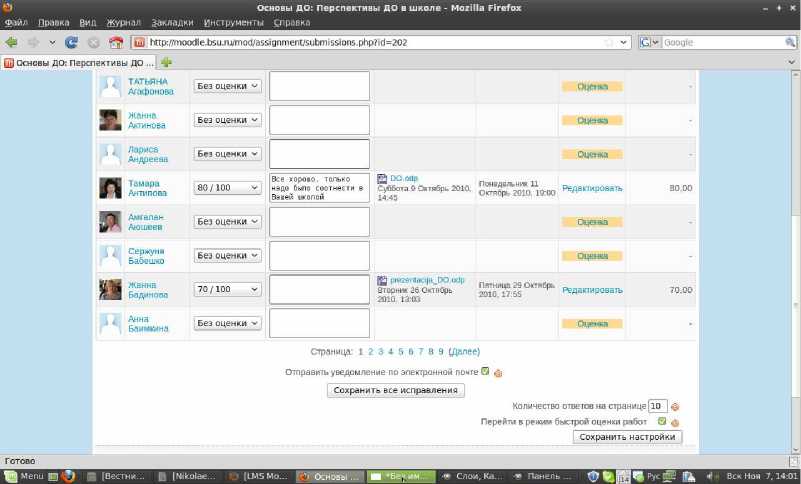Click Оценка button for Анна Баимкина

click(x=593, y=324)
